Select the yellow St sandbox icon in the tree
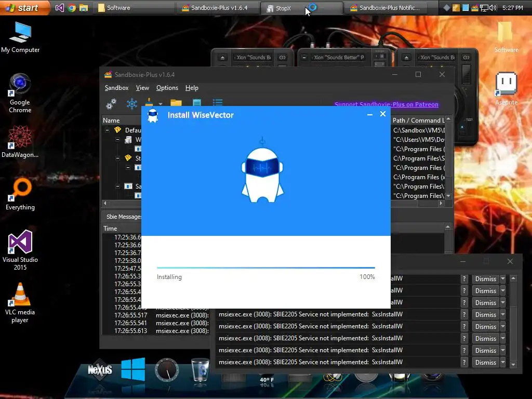532x399 pixels. [128, 158]
